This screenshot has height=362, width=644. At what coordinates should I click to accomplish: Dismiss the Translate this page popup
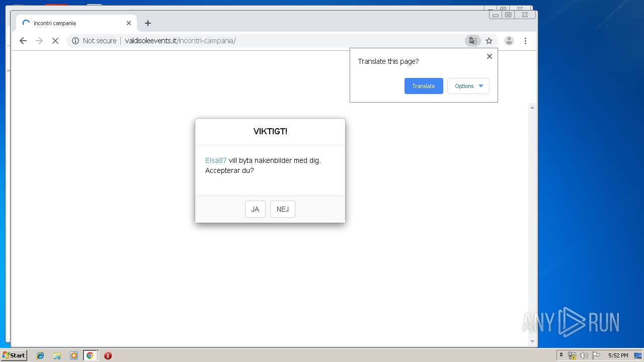click(x=490, y=56)
